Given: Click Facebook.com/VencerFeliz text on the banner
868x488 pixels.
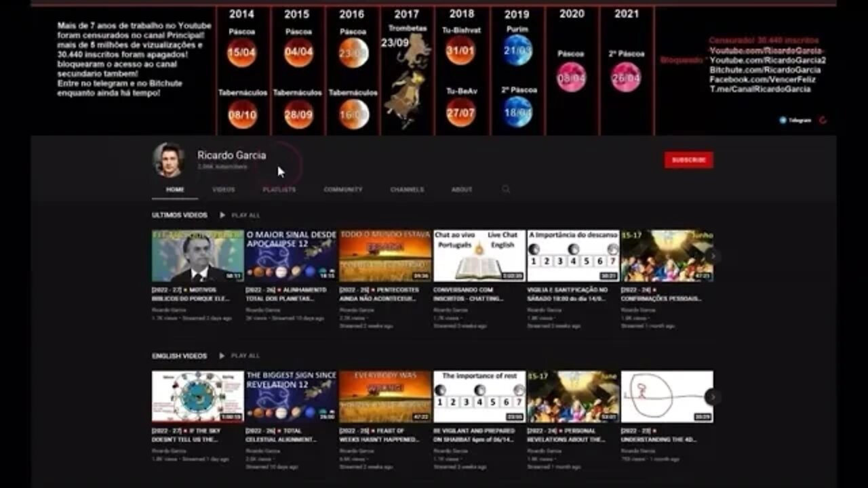Looking at the screenshot, I should [762, 79].
